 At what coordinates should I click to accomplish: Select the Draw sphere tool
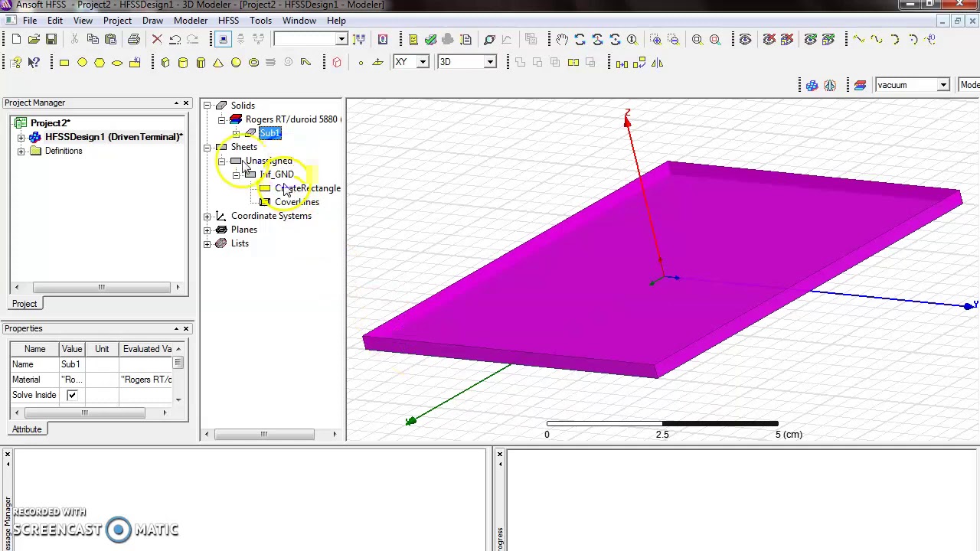click(x=236, y=63)
